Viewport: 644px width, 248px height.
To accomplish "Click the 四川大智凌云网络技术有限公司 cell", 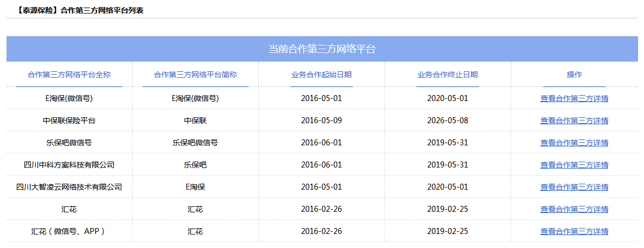I will tap(69, 187).
